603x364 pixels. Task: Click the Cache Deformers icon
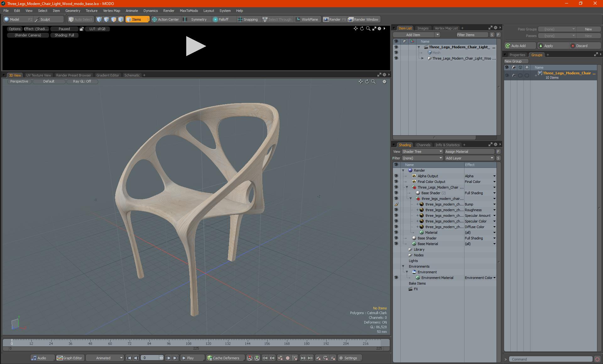(x=210, y=358)
